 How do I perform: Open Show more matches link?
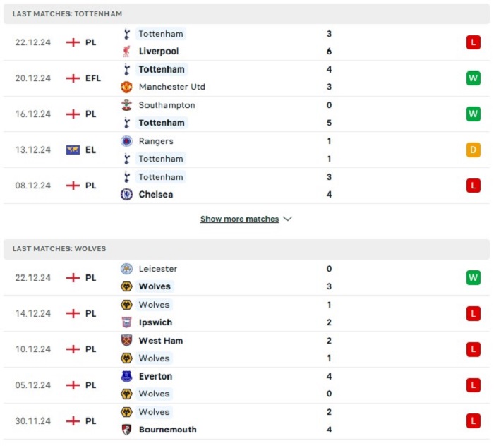[240, 219]
